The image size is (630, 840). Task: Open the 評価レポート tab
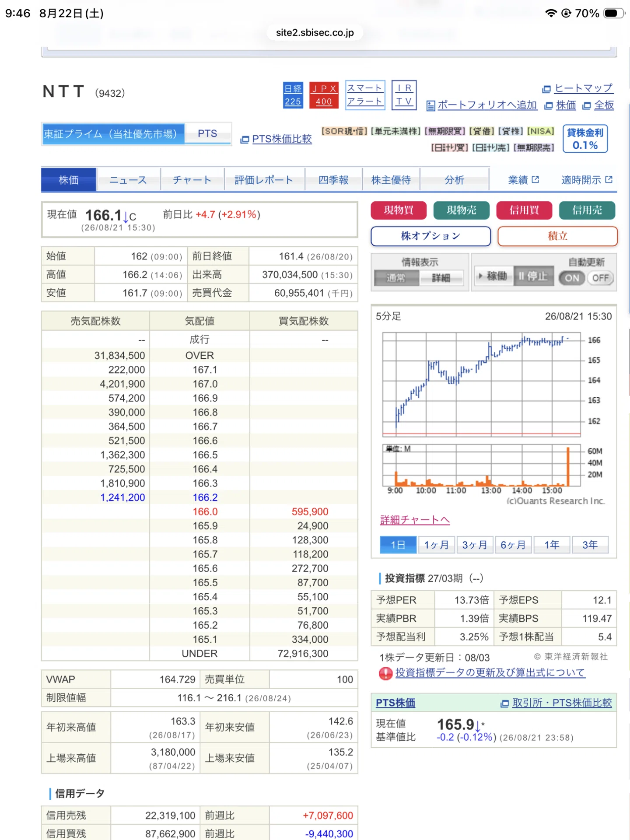(x=264, y=180)
